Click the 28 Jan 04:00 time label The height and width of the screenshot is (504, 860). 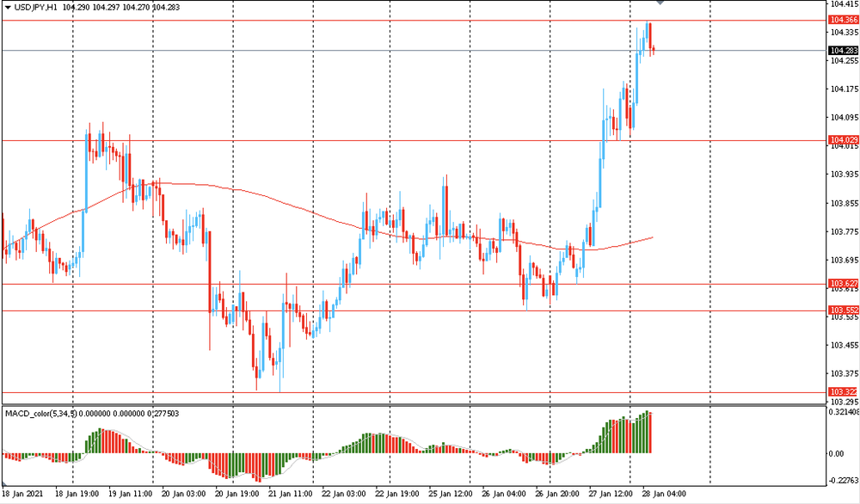pyautogui.click(x=664, y=494)
